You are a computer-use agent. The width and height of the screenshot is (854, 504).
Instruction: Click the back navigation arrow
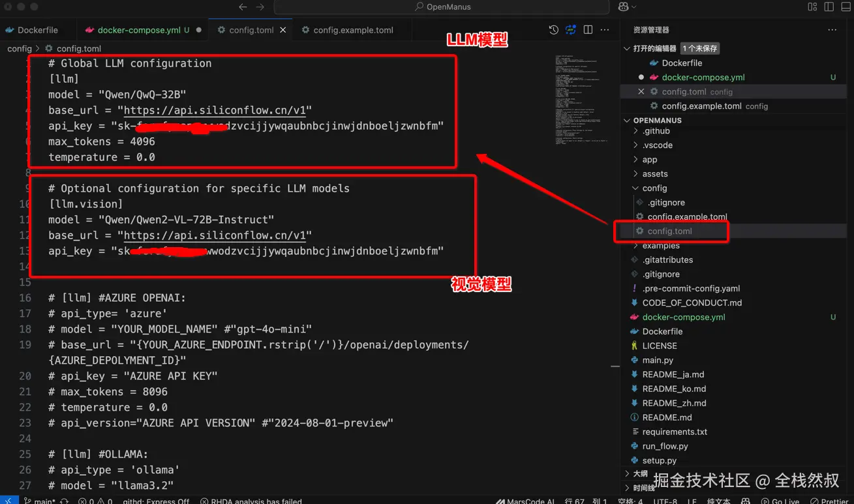[x=243, y=7]
